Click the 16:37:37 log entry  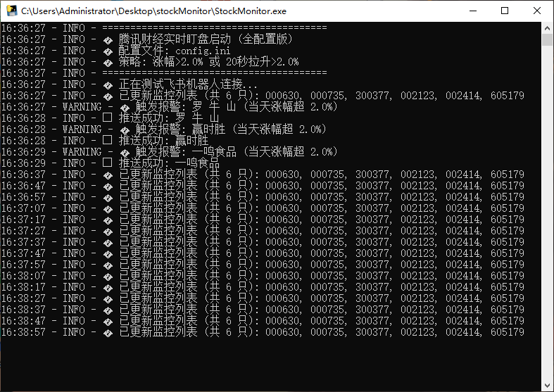coord(263,242)
